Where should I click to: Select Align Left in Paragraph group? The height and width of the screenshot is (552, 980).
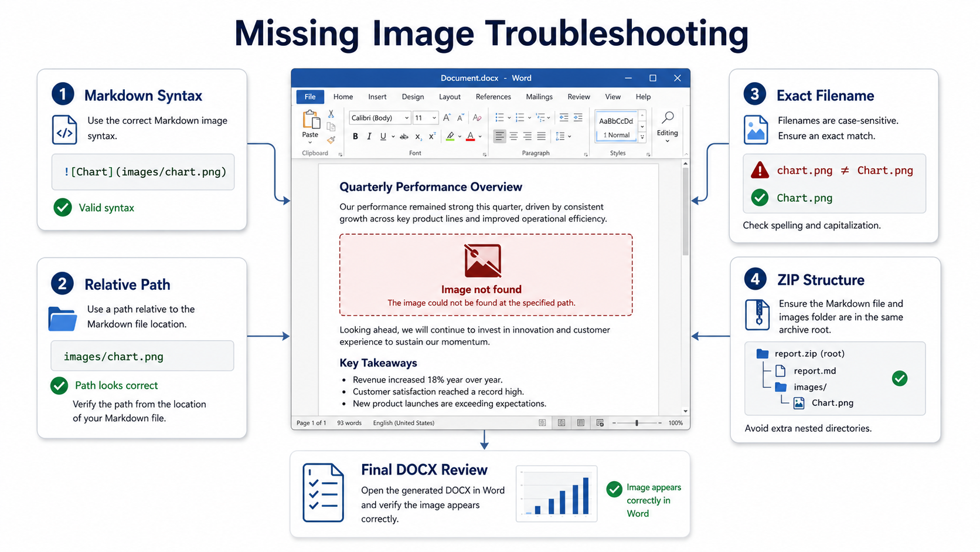(499, 136)
